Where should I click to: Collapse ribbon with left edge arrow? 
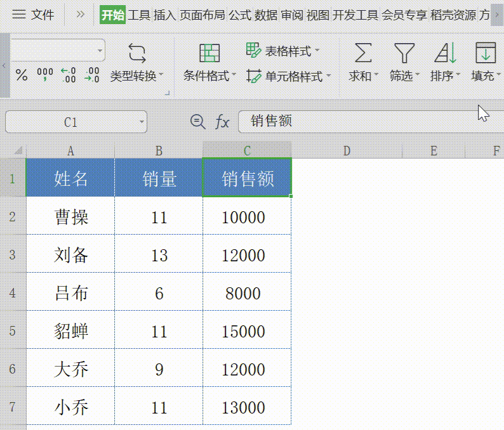tap(4, 65)
